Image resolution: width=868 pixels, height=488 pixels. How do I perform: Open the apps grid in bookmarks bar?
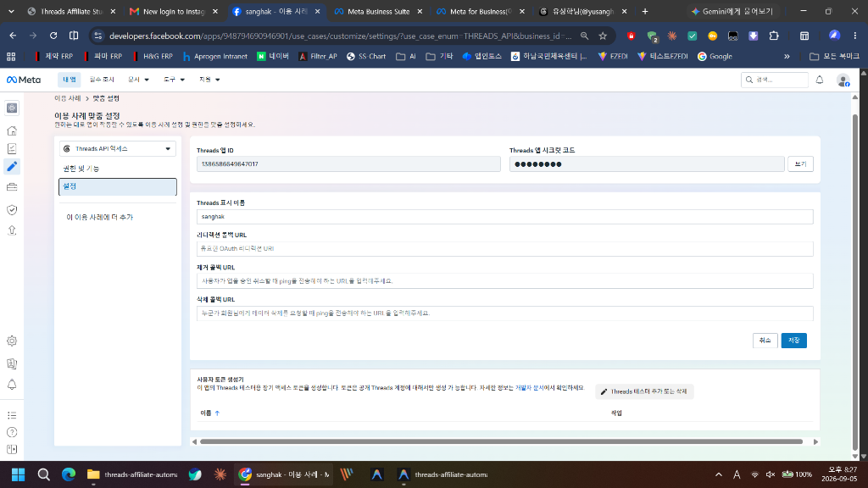pyautogui.click(x=11, y=57)
